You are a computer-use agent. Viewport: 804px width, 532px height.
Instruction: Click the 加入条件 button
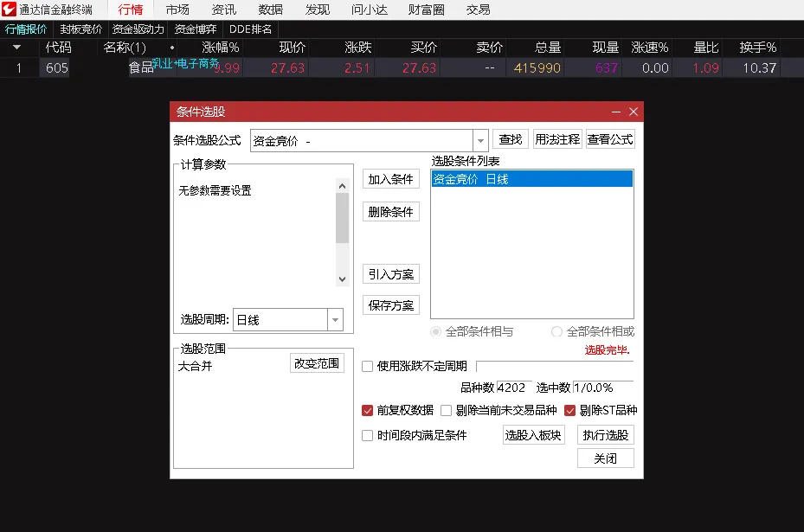[390, 179]
